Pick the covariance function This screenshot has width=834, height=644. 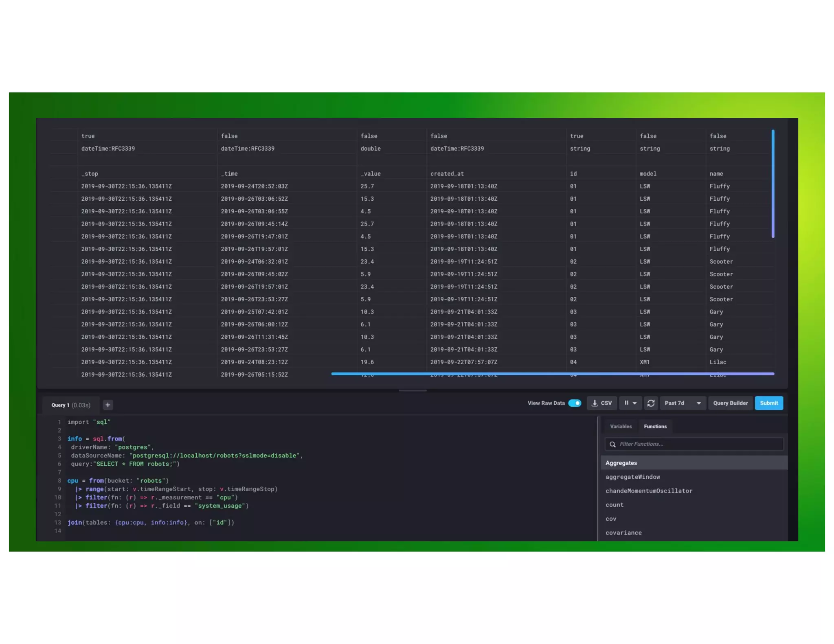623,532
